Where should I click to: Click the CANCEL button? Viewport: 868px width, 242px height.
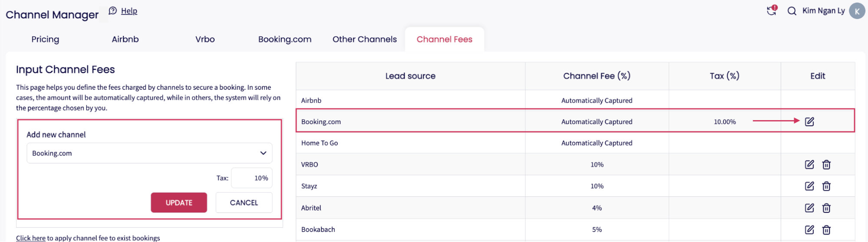click(x=244, y=203)
